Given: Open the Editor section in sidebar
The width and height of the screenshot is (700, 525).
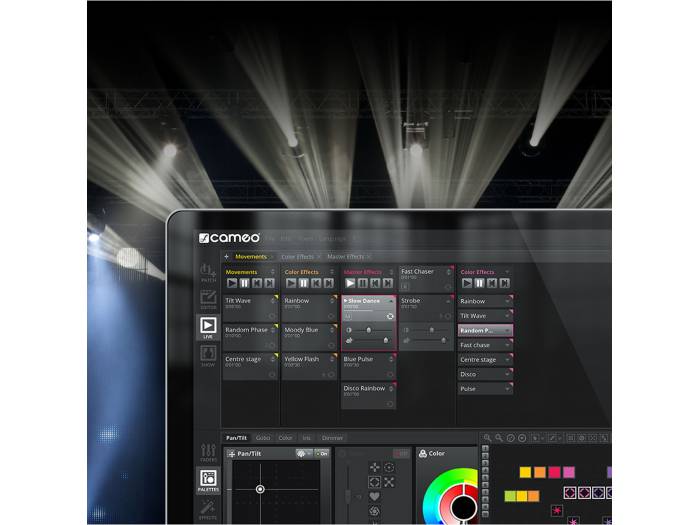Looking at the screenshot, I should coord(208,300).
